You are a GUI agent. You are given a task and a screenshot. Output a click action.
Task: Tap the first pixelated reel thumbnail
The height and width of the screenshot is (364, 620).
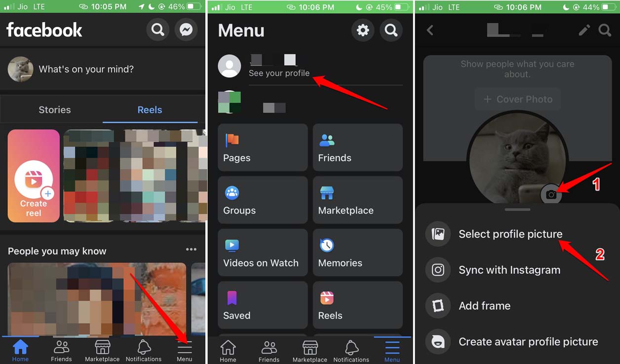pos(89,176)
